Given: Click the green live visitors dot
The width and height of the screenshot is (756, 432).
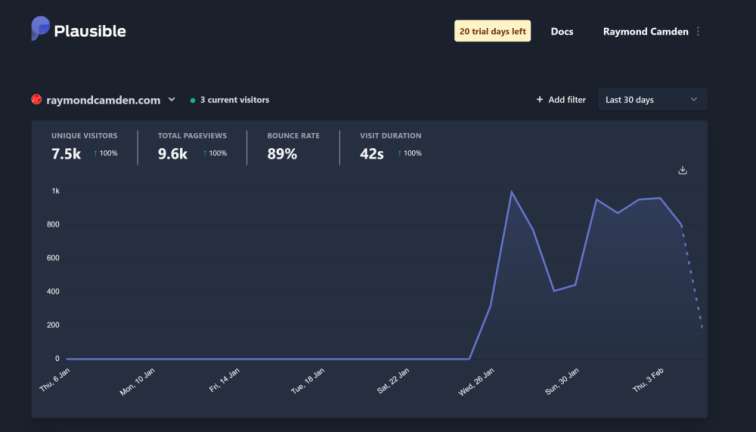Looking at the screenshot, I should (x=193, y=100).
